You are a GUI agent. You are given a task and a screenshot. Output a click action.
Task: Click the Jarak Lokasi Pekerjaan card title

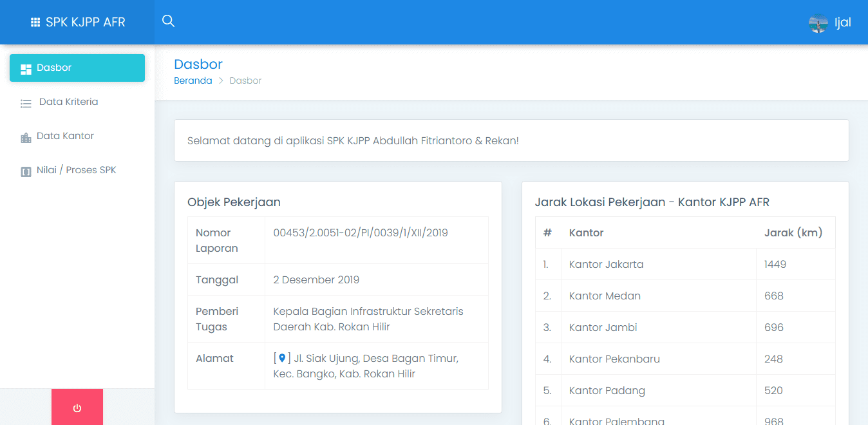point(652,202)
